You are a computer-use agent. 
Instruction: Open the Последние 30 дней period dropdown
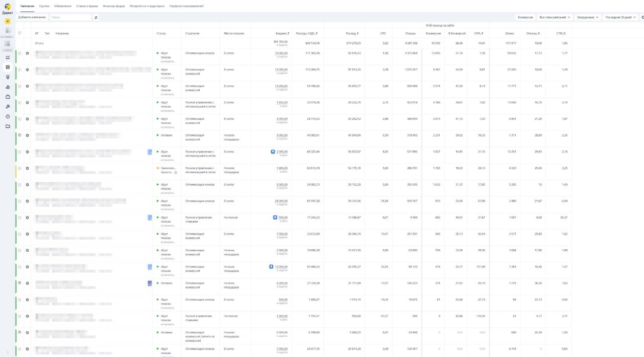tap(620, 17)
